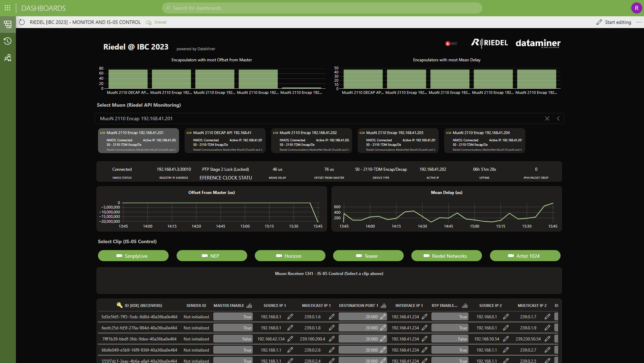644x363 pixels.
Task: Edit Source IP 1 192.168.0.1 in 5d3e5fd5 row
Action: click(290, 317)
